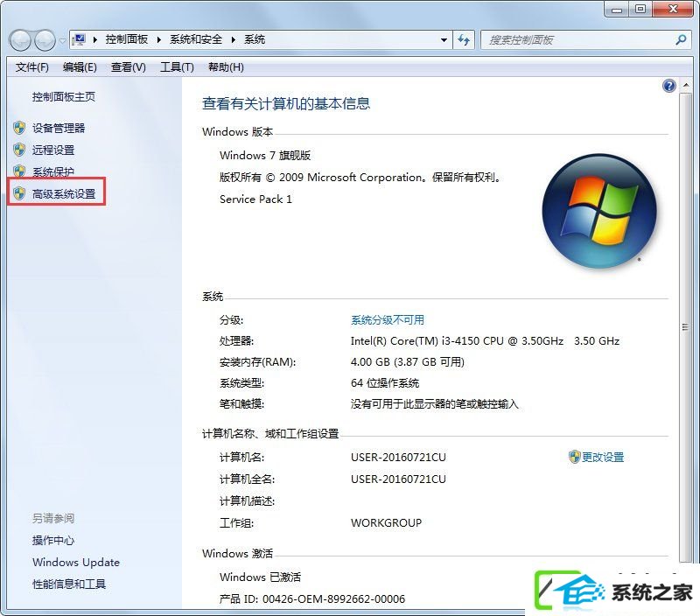This screenshot has height=616, width=700.
Task: Go forward with the Forward arrow button
Action: 45,40
